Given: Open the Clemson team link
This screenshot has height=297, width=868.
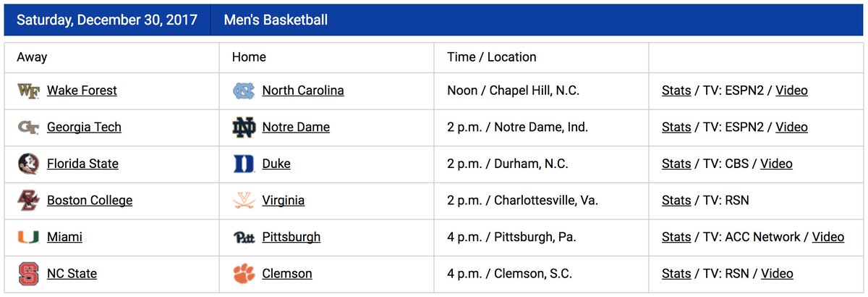Looking at the screenshot, I should pyautogui.click(x=287, y=274).
